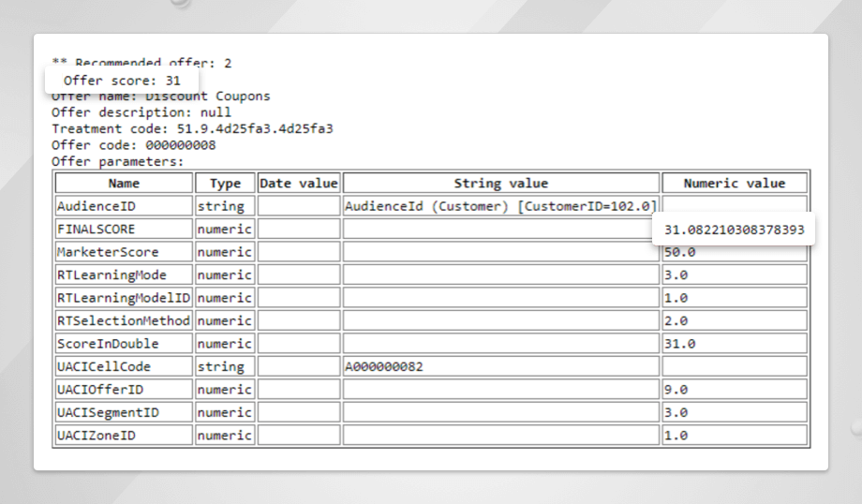Click the Treatment code text line
Viewport: 862px width, 504px height.
(x=192, y=128)
